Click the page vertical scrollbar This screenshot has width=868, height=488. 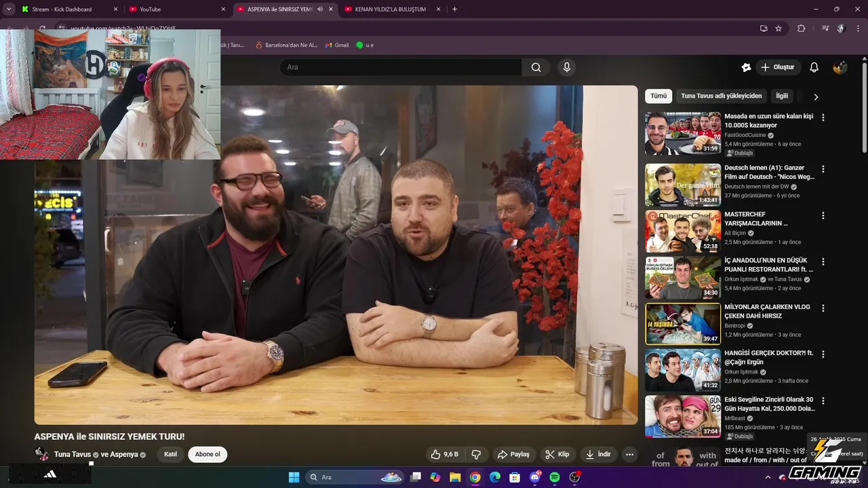coord(865,108)
